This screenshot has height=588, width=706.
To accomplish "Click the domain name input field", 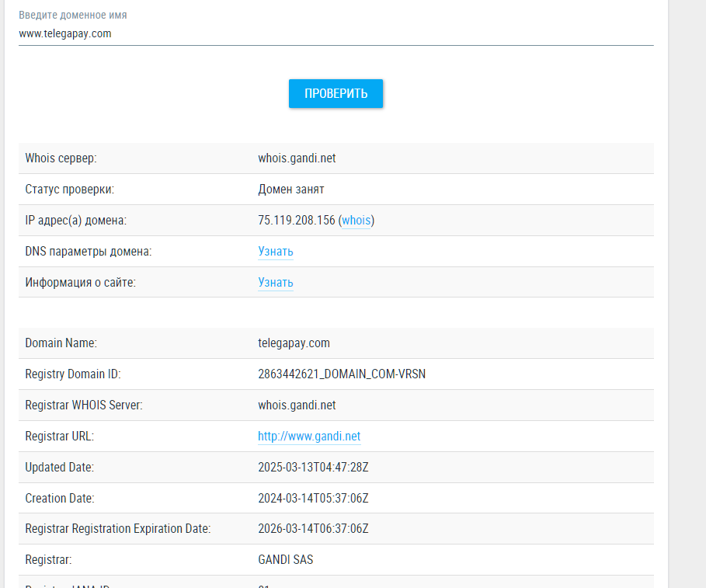I will 336,33.
